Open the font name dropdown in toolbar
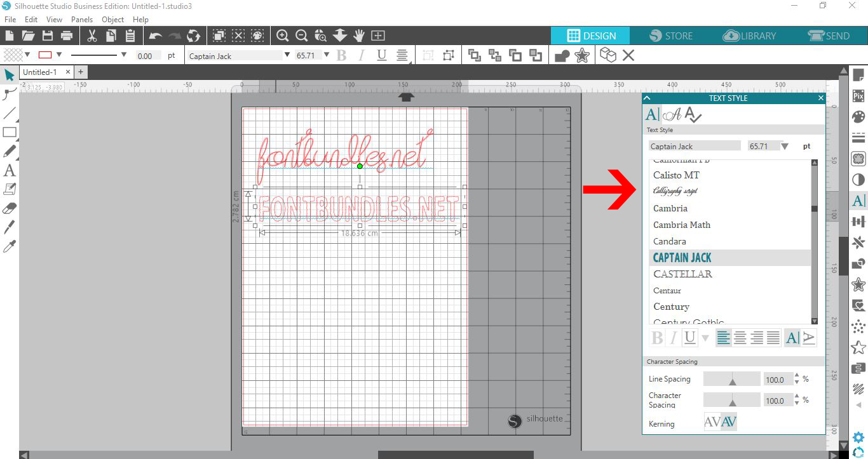This screenshot has width=868, height=459. (x=287, y=55)
